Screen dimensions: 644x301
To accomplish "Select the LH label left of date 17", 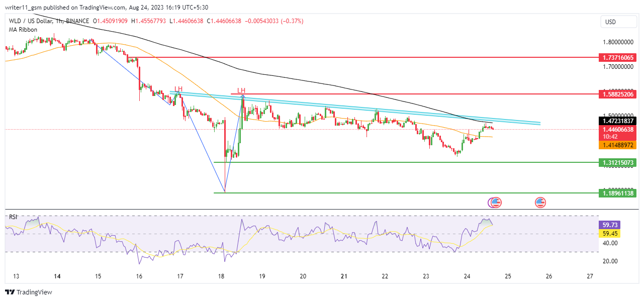I will tap(178, 89).
